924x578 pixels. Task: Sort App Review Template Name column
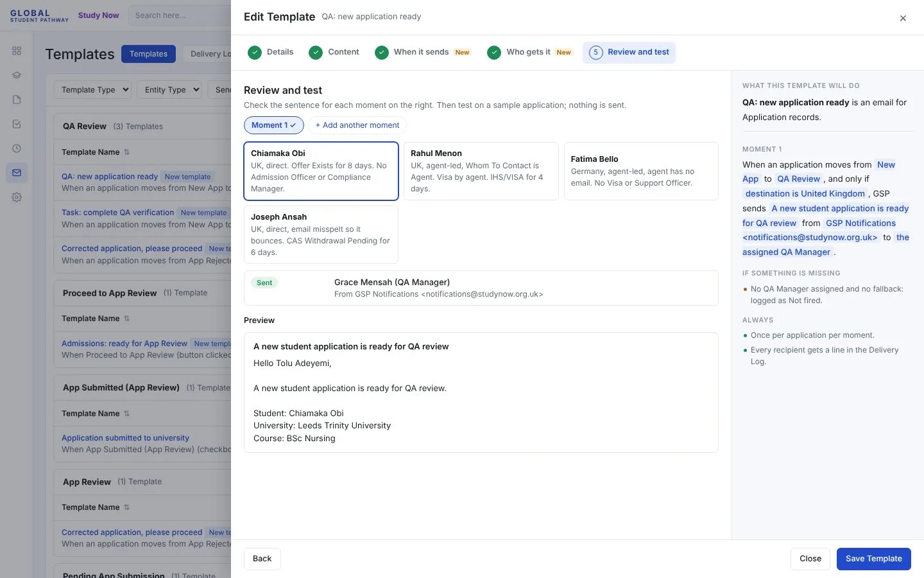[x=126, y=507]
